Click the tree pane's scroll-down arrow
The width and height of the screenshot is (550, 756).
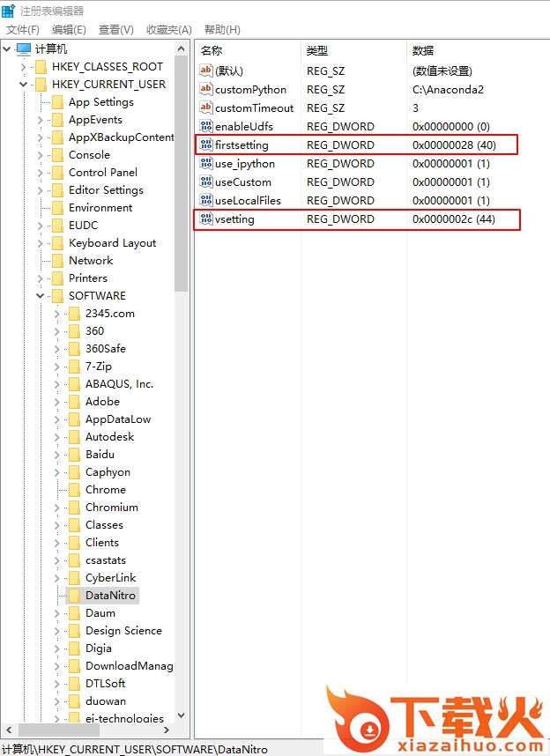[182, 716]
